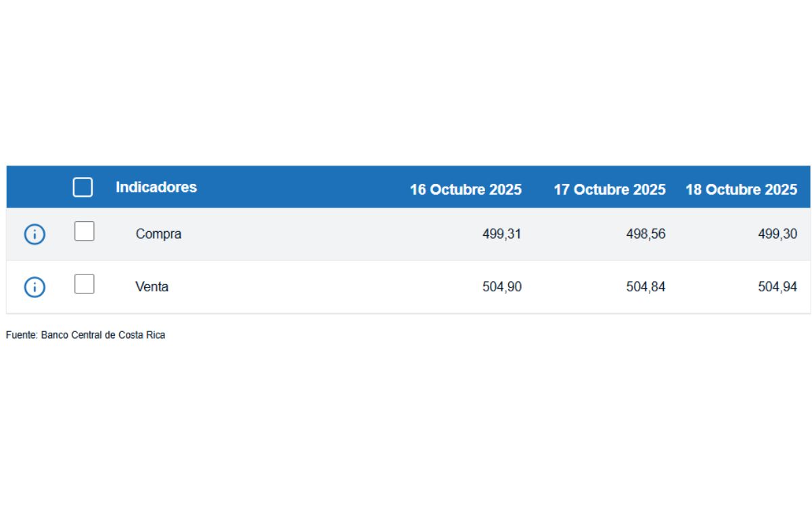Select the 17 Octubre 2025 column header
This screenshot has height=505, width=812.
point(609,189)
